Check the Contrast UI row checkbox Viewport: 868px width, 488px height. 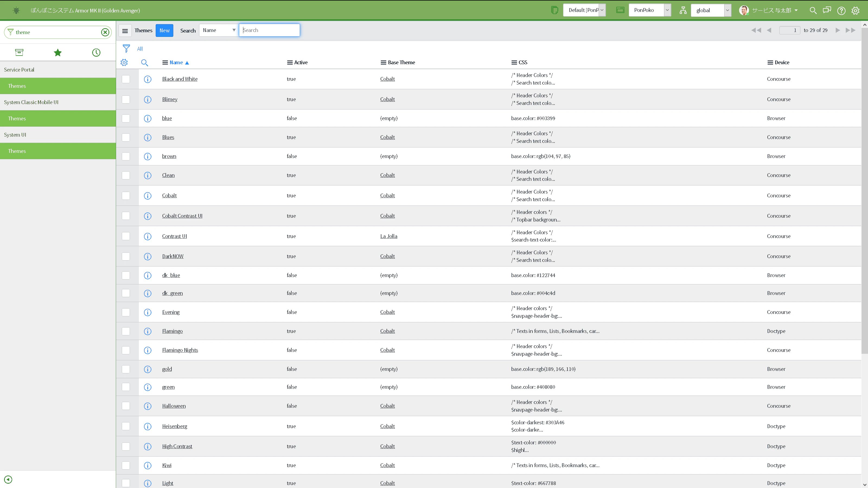pyautogui.click(x=126, y=236)
